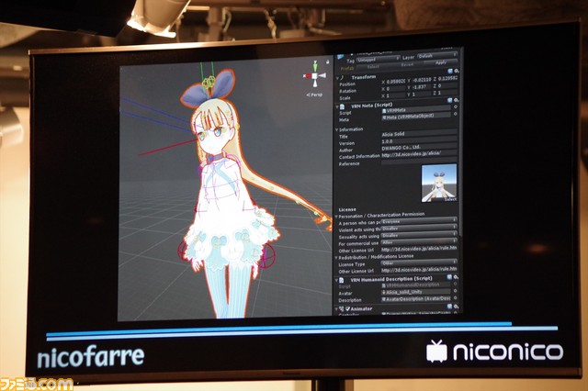Open VRM Meta component help icon

click(450, 100)
